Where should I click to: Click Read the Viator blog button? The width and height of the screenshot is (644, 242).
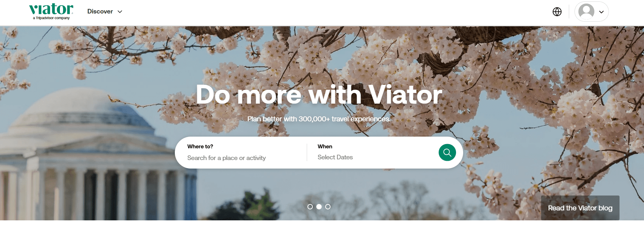(x=580, y=208)
